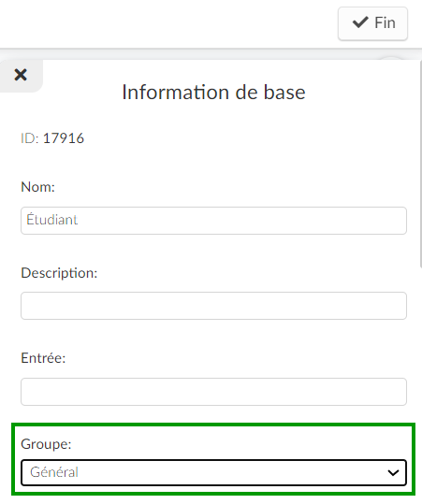Close the Information de base panel

point(21,75)
